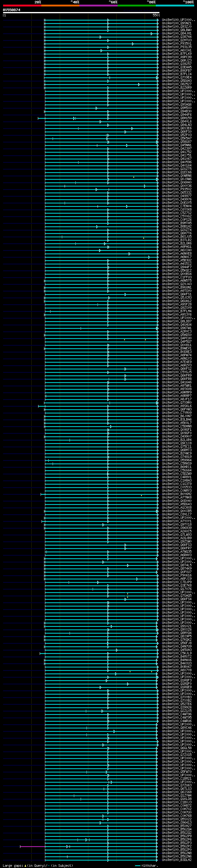The height and width of the screenshot is (868, 197).
Task: Select hit label UniRef100_O96939
Action: (176, 528)
